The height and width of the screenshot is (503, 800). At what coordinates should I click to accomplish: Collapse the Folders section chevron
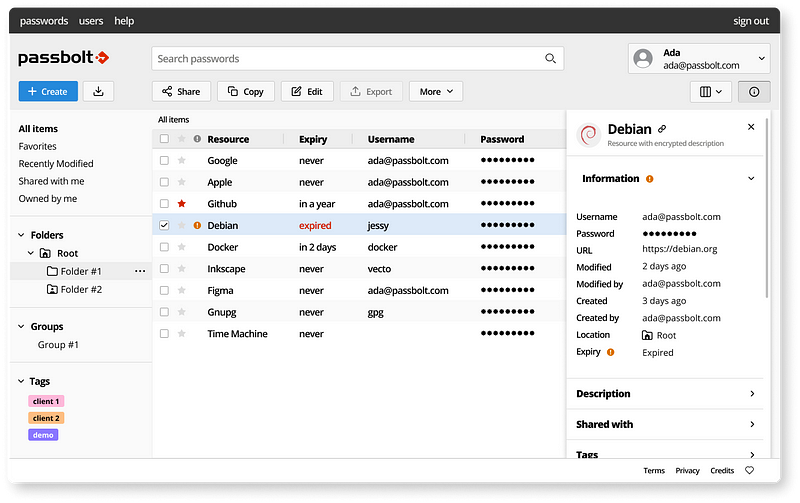21,235
